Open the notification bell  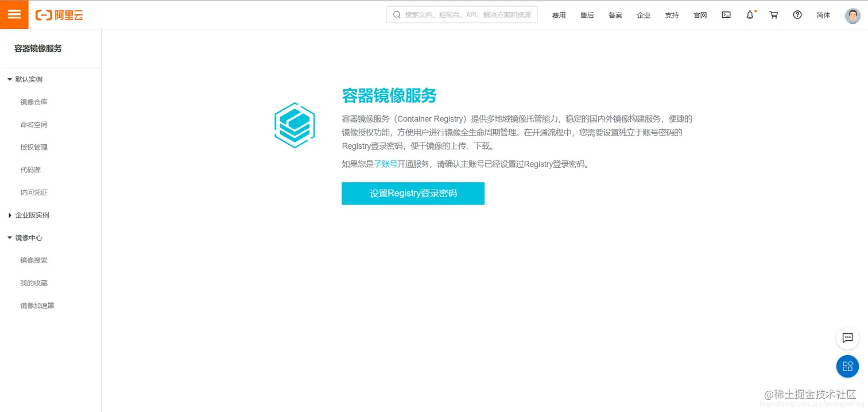[x=750, y=15]
